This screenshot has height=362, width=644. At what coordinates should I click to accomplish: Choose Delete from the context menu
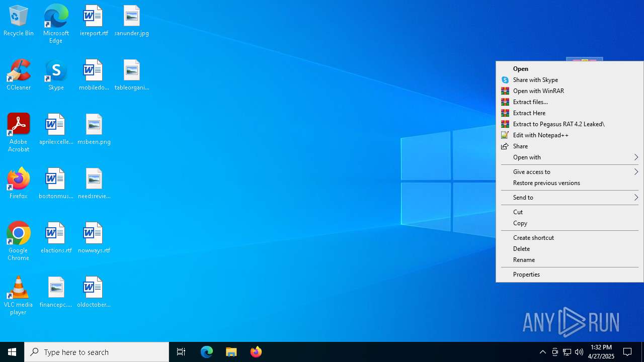coord(570,249)
